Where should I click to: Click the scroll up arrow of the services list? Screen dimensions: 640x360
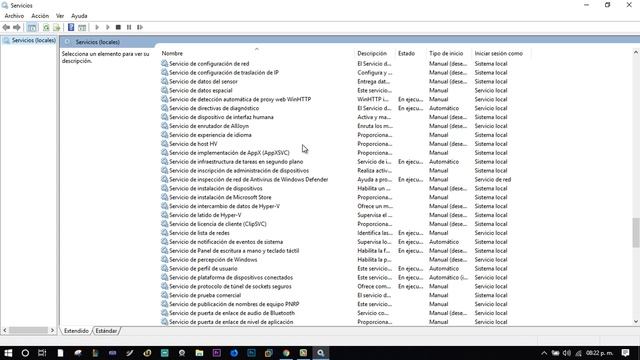pos(636,52)
